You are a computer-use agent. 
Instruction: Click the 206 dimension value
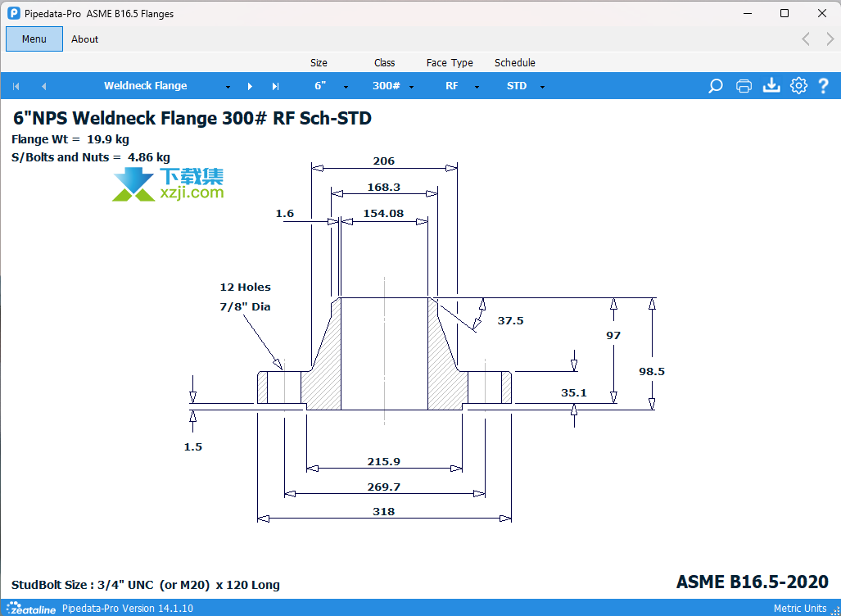click(x=384, y=161)
